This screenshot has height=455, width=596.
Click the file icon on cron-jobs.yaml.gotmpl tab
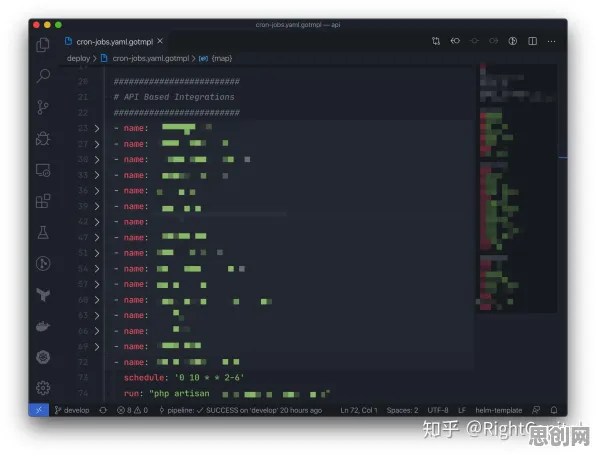point(68,41)
